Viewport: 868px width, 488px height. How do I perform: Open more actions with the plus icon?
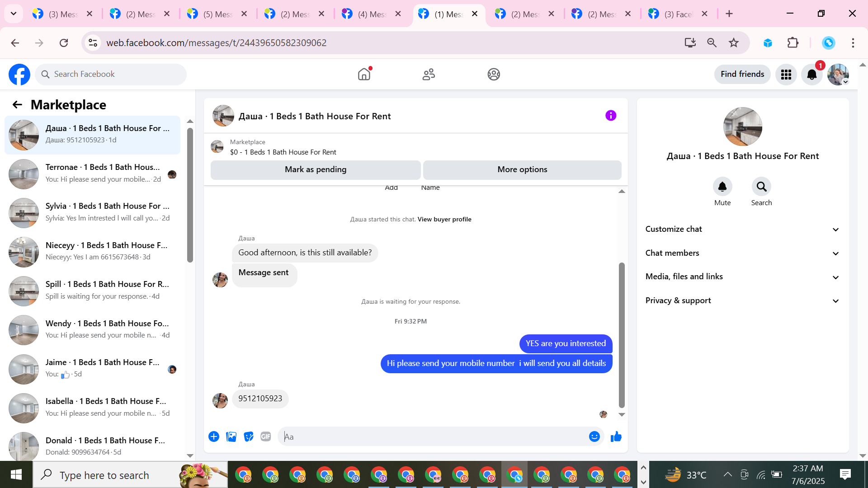[214, 436]
